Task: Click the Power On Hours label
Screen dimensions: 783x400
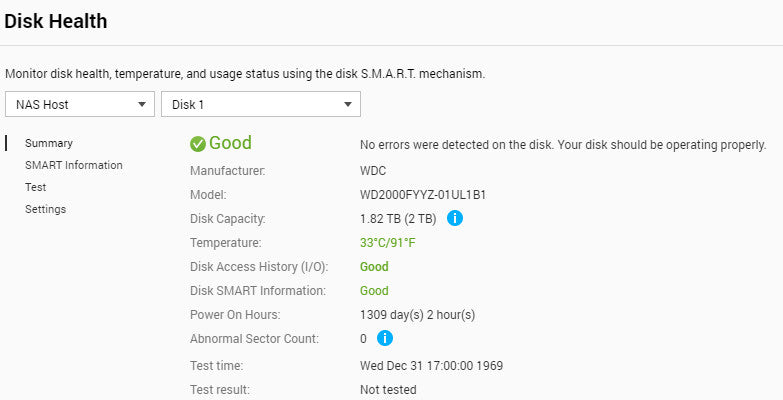Action: [x=235, y=315]
